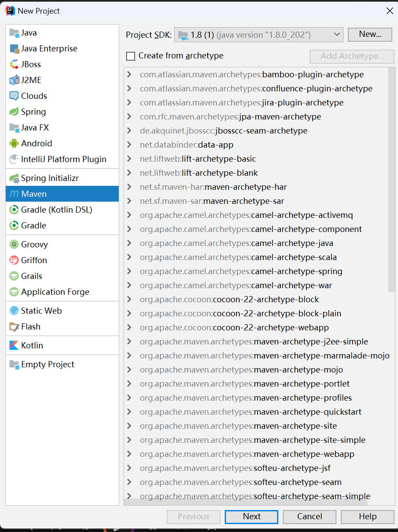Select the Spring leaf icon

(x=14, y=112)
